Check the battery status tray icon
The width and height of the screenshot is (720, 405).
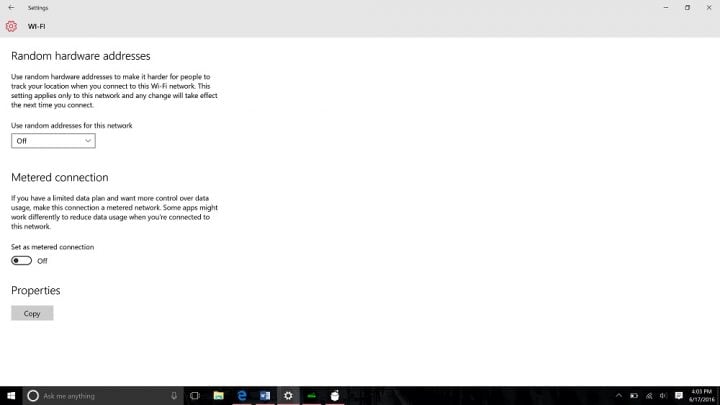(634, 396)
